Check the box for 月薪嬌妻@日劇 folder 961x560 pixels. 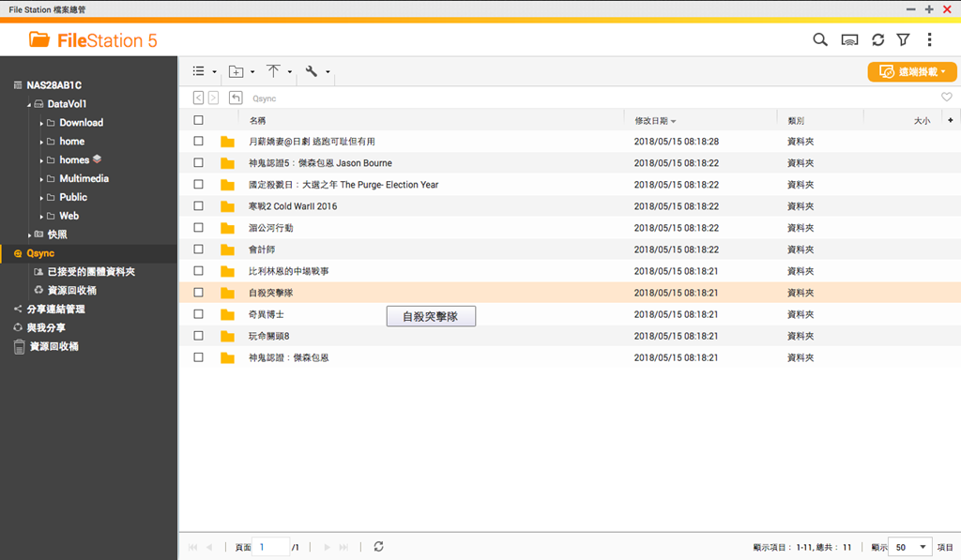[199, 141]
